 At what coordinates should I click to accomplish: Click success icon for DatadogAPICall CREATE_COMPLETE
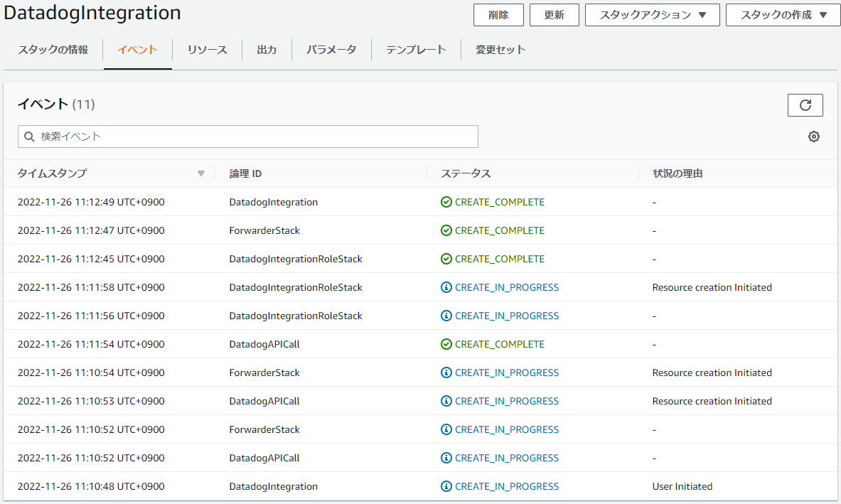(446, 344)
